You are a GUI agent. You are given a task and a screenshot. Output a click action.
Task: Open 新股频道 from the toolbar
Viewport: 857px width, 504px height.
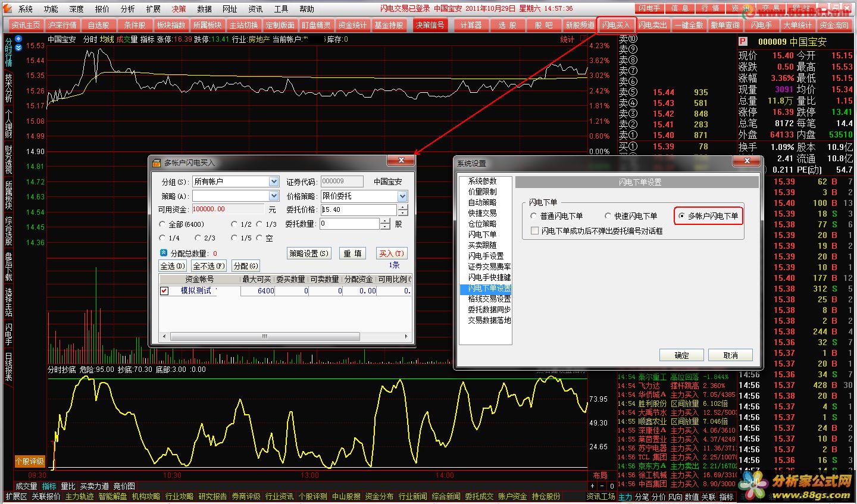click(580, 25)
